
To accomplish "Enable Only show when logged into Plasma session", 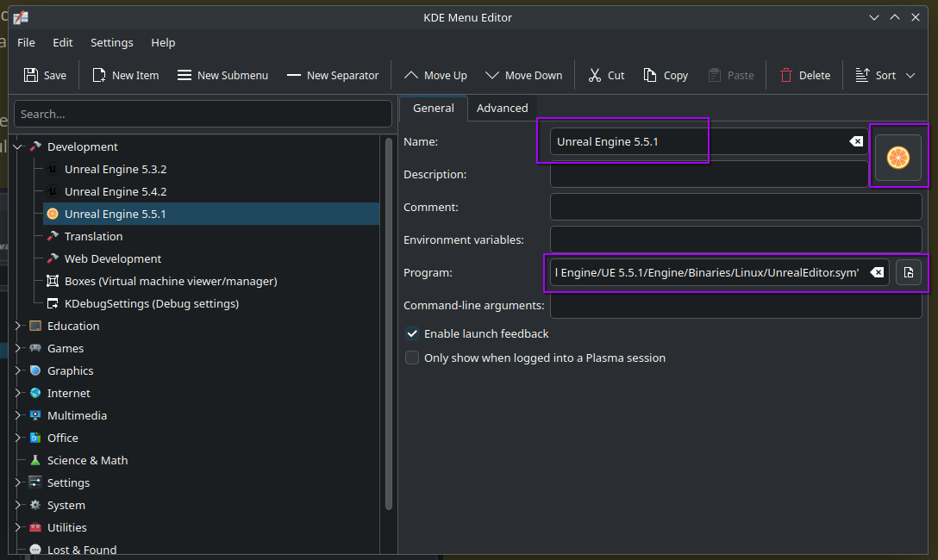I will 412,358.
